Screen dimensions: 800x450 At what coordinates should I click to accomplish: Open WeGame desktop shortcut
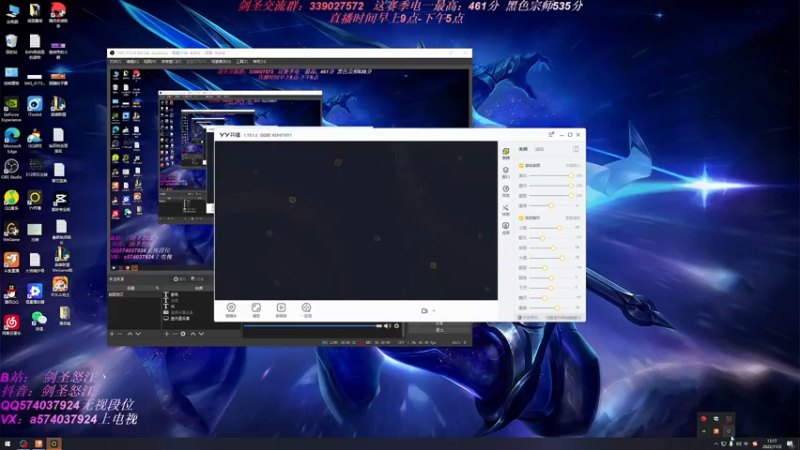click(x=11, y=231)
